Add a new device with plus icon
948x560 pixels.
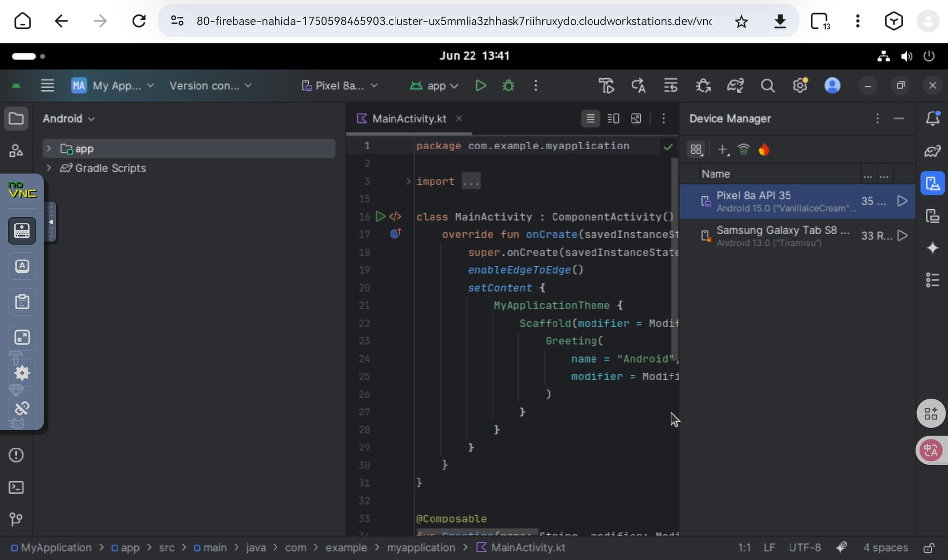click(x=722, y=149)
